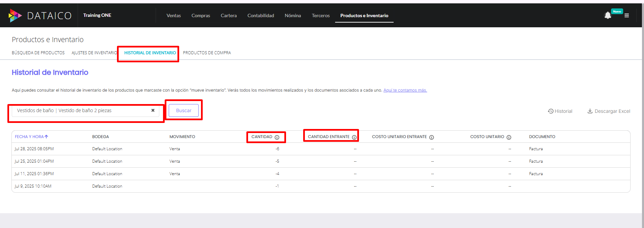This screenshot has height=228, width=644.
Task: Open the Contabilidad menu
Action: click(x=260, y=15)
